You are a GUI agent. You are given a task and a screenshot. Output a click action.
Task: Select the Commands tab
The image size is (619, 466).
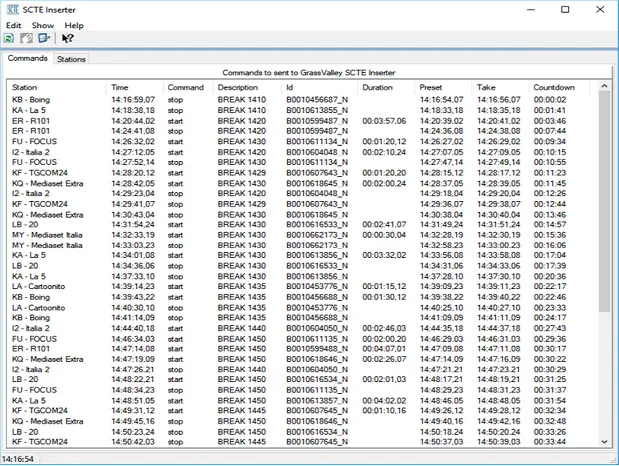[x=27, y=58]
